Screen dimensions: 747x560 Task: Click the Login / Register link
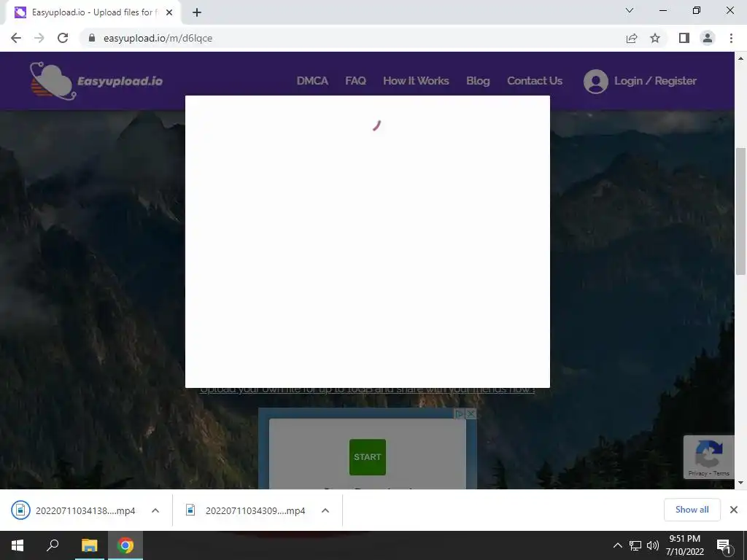655,81
